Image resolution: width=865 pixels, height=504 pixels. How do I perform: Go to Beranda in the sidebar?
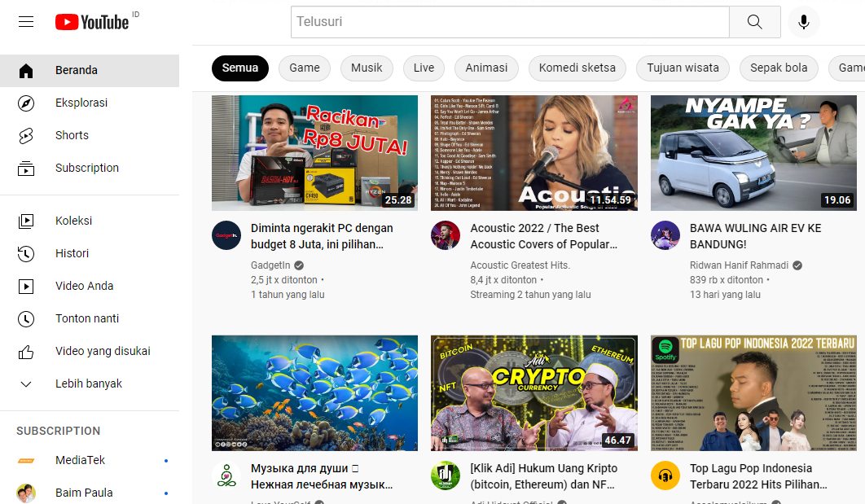point(90,71)
